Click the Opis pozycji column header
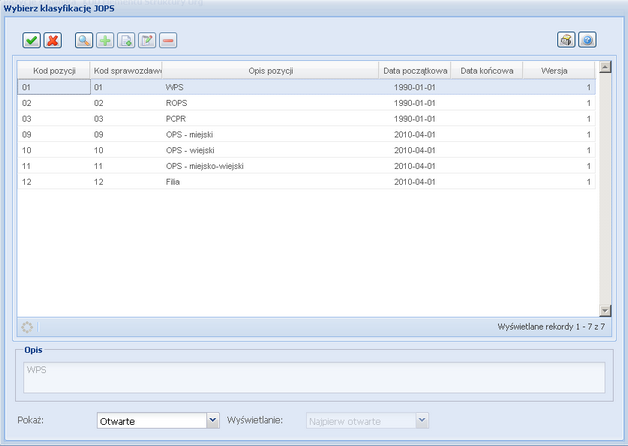This screenshot has width=628, height=446. point(270,71)
